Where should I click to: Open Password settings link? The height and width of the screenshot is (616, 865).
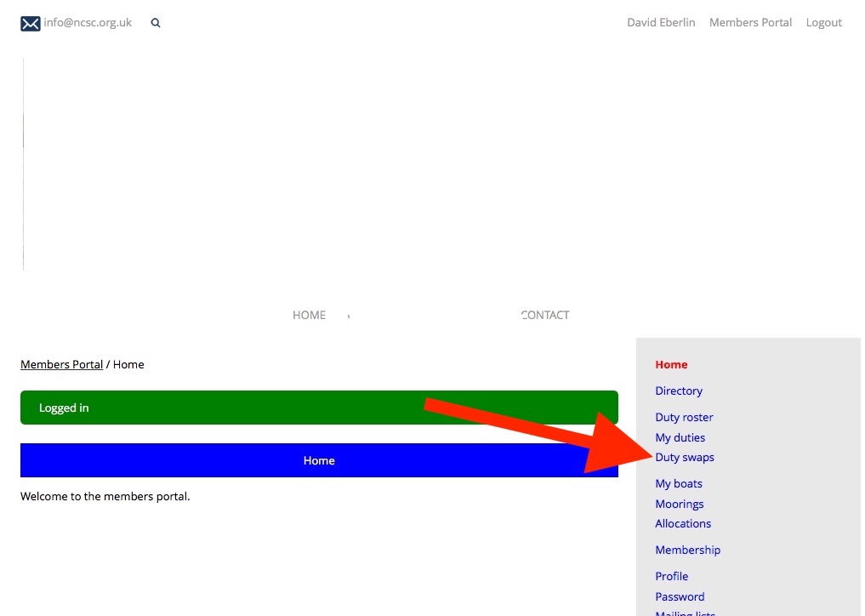pos(679,596)
